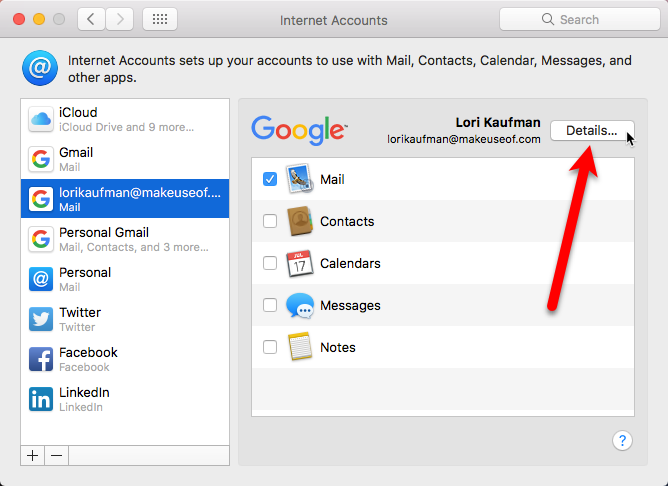Enable the Notes checkbox
Viewport: 668px width, 486px height.
click(270, 347)
